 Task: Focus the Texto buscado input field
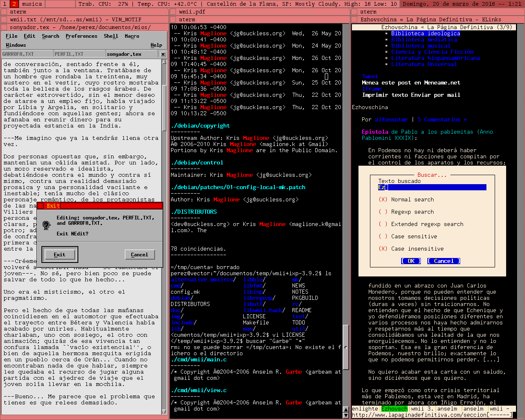point(432,187)
